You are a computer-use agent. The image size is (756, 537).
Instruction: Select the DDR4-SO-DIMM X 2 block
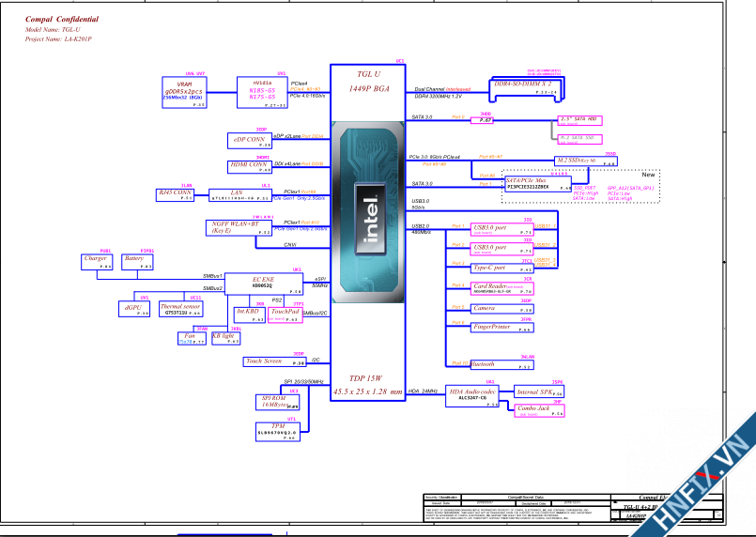click(x=528, y=88)
